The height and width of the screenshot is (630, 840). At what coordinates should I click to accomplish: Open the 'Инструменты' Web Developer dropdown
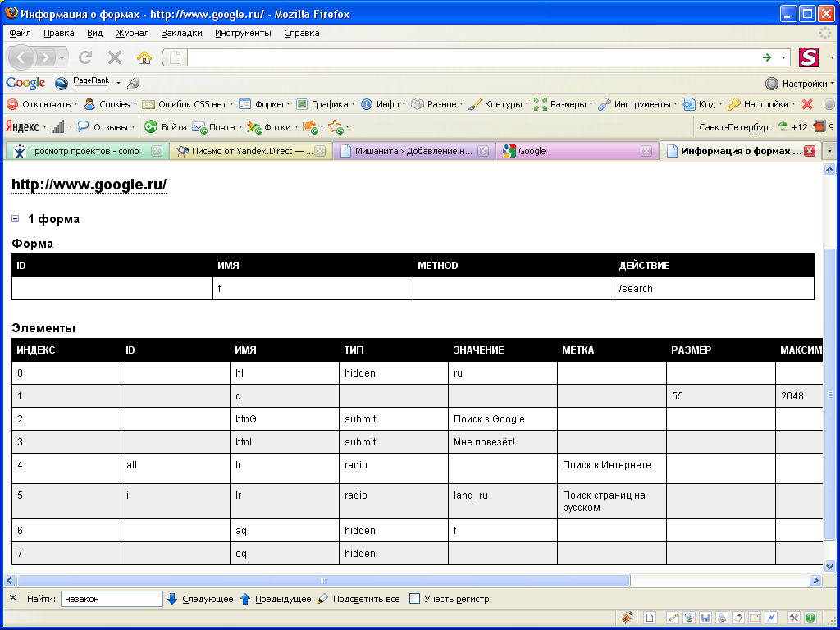(x=637, y=104)
